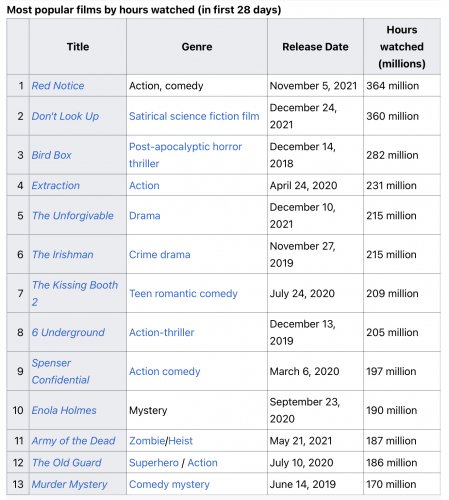Click '215 million' in The Irishman row

point(402,255)
